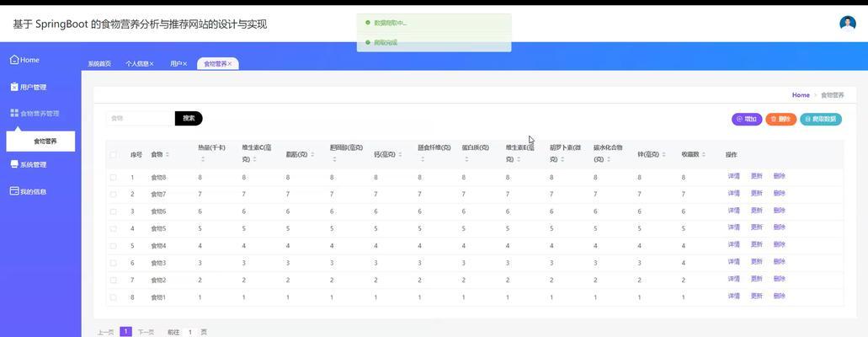The image size is (868, 337).
Task: Check the row checkbox for 食物1
Action: 113,297
